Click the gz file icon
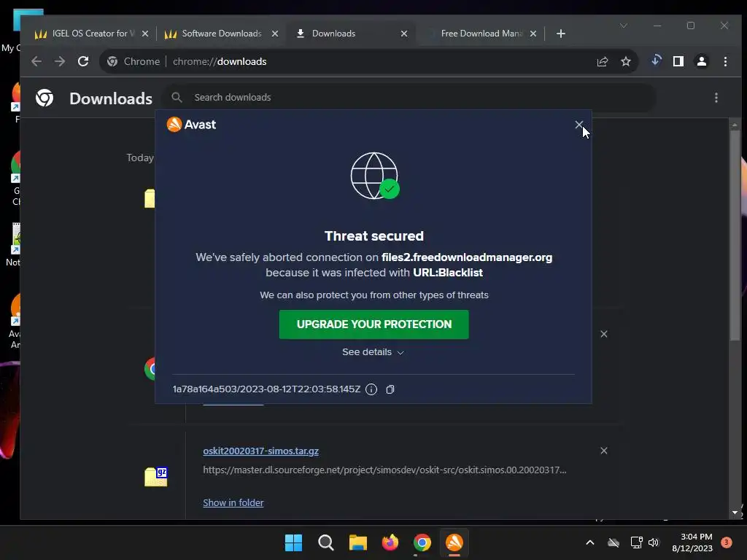This screenshot has height=560, width=747. point(156,476)
